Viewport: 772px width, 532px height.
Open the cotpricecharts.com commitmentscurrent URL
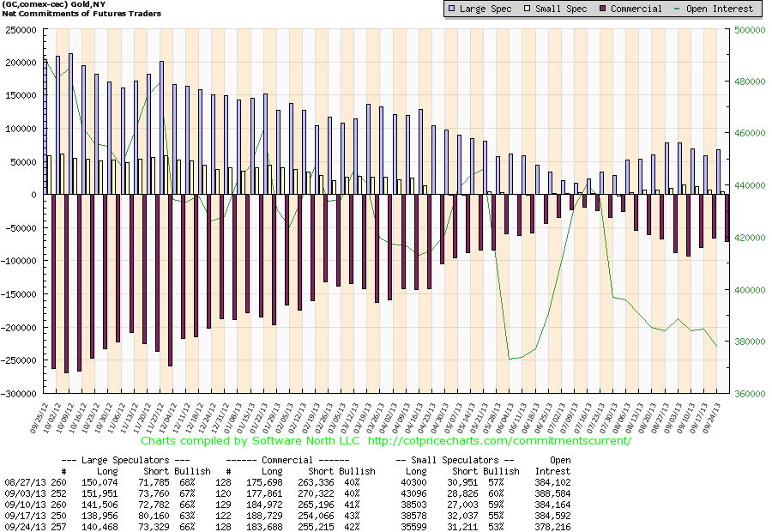(x=499, y=441)
